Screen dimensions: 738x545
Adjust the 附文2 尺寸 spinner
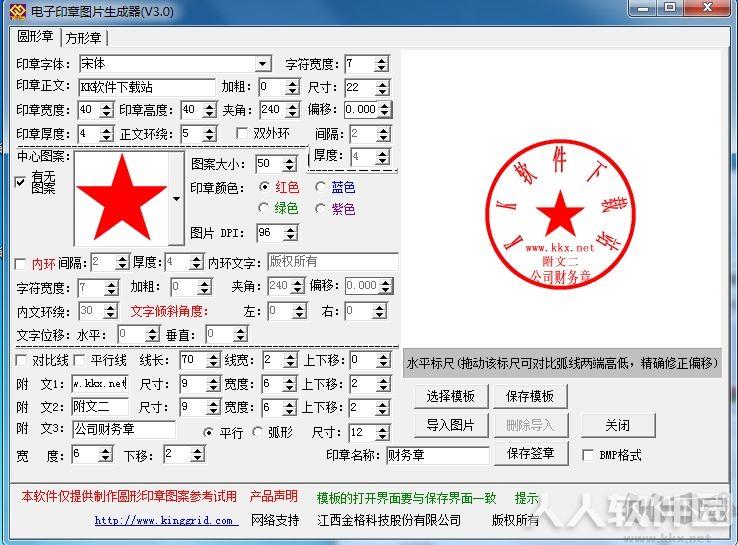(x=213, y=407)
